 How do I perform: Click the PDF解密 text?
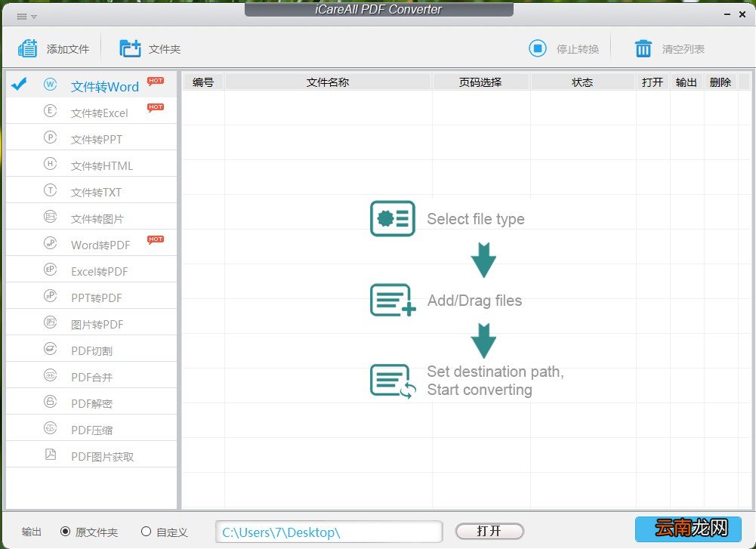pyautogui.click(x=91, y=403)
